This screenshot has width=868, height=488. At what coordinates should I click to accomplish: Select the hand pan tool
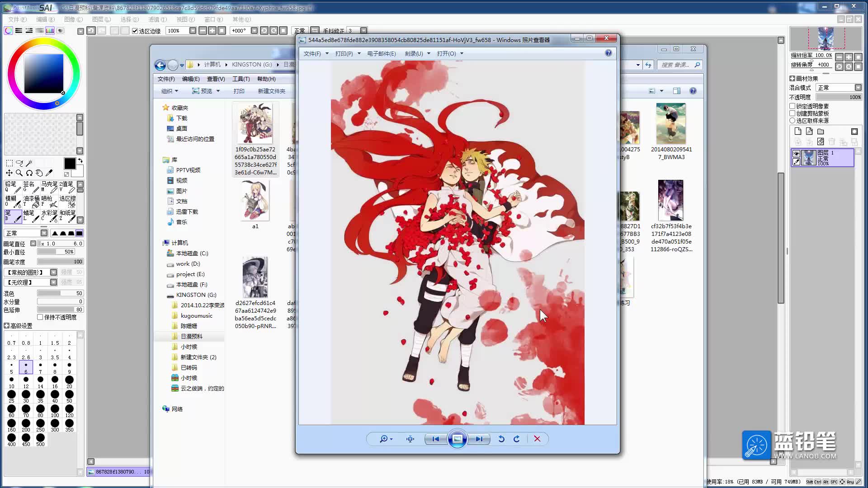click(39, 173)
